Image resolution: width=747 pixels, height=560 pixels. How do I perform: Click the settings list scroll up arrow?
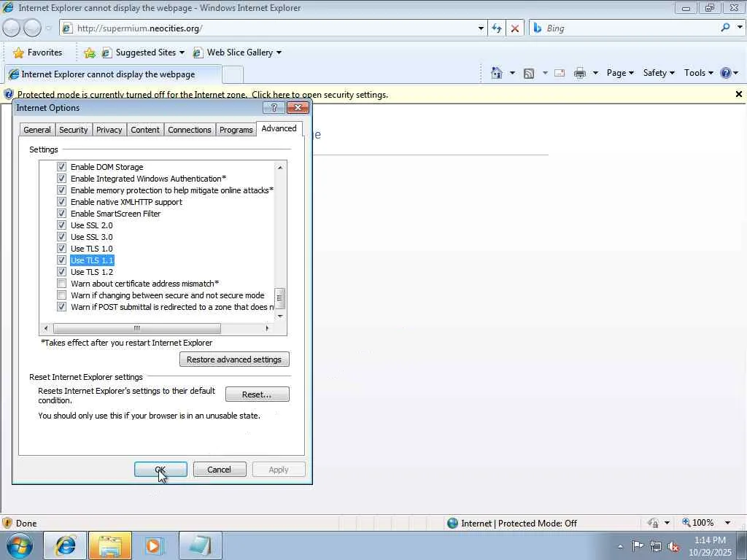tap(279, 167)
